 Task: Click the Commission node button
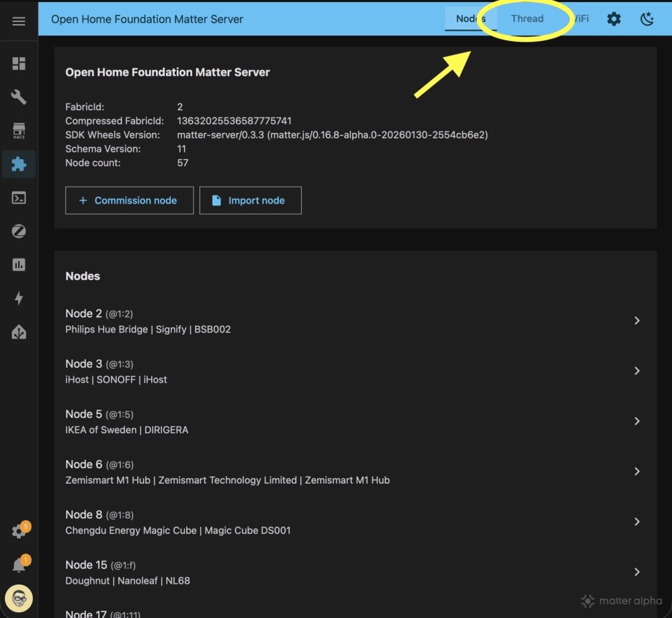point(129,200)
